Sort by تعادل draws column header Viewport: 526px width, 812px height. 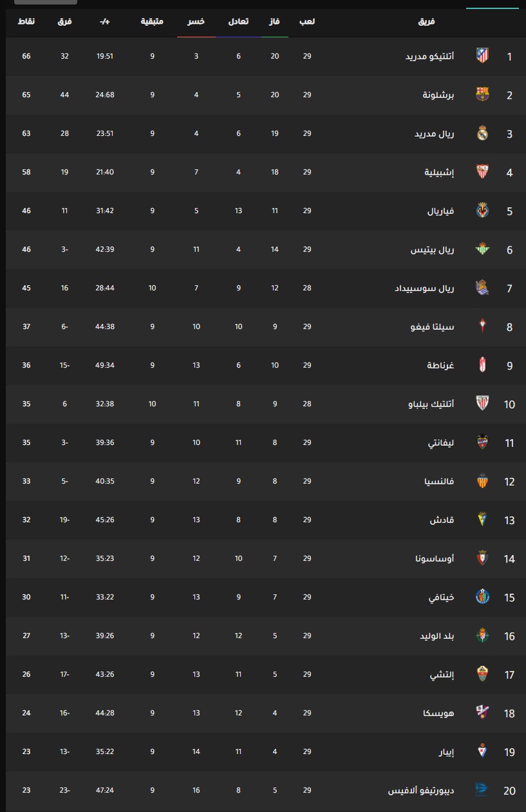238,22
